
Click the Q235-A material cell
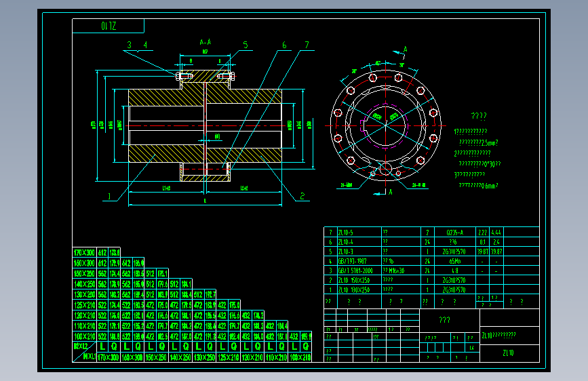455,233
